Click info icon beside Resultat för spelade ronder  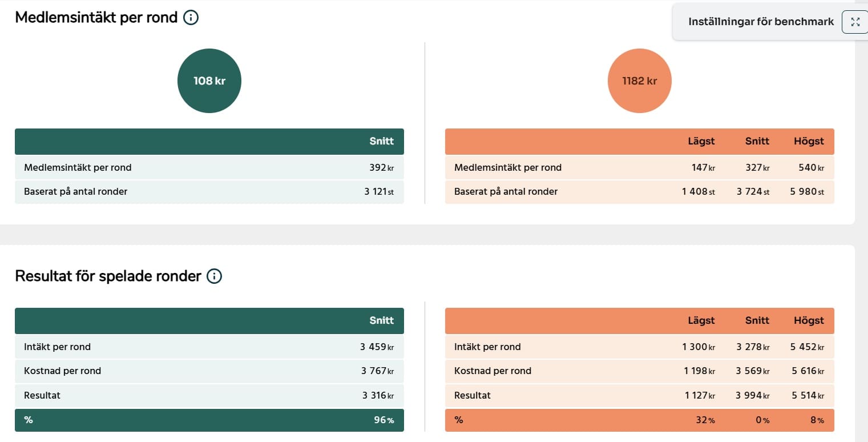click(x=214, y=276)
